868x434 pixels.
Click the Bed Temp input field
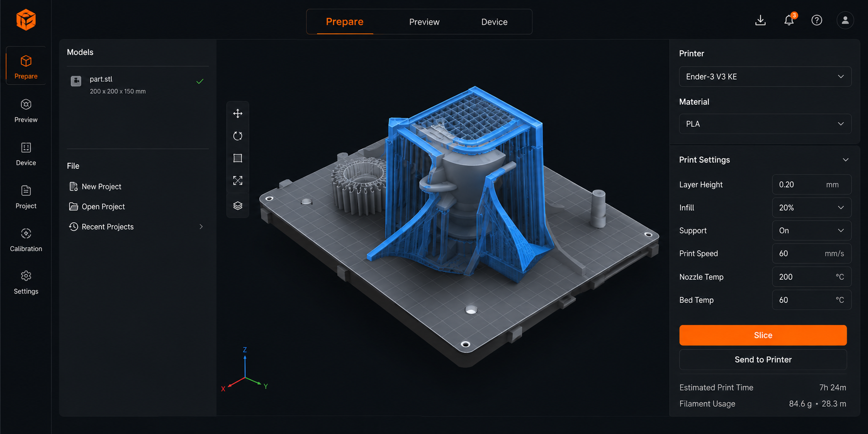coord(811,300)
